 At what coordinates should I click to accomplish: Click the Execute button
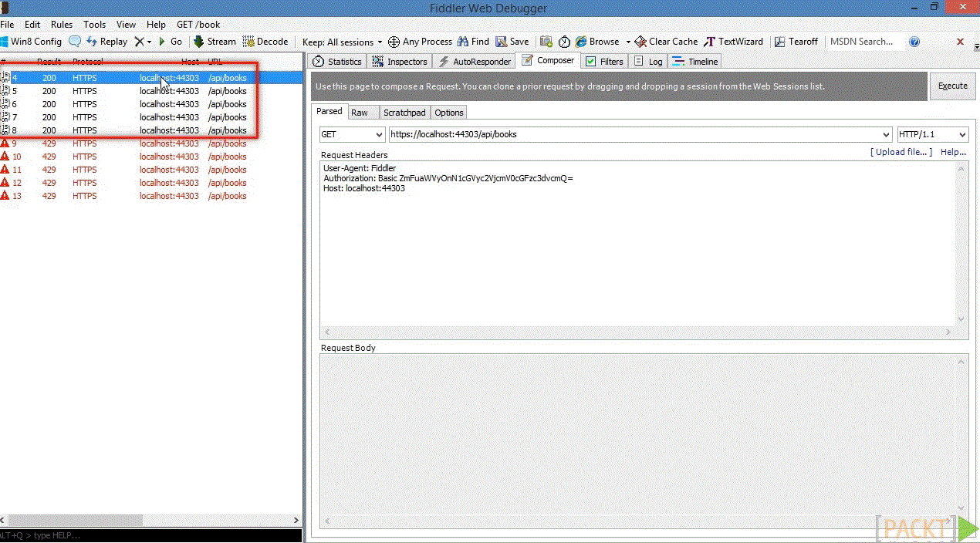952,86
